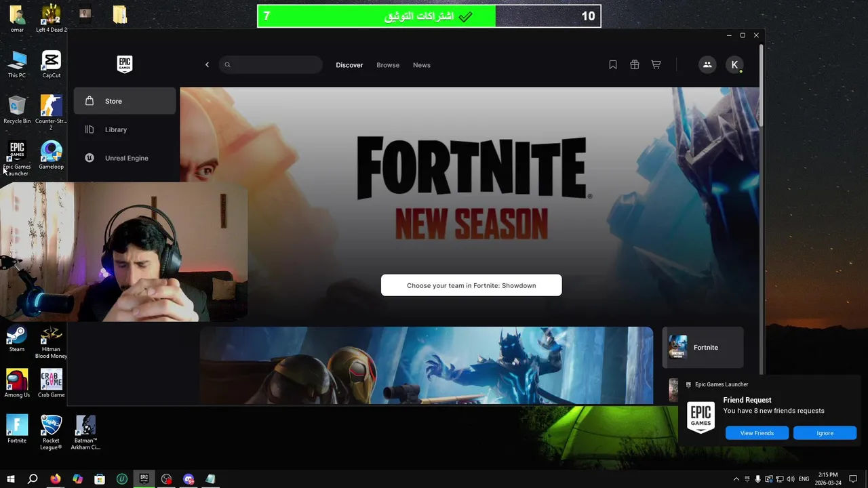This screenshot has width=868, height=488.
Task: Select the Recycle Bin desktop icon
Action: click(17, 110)
